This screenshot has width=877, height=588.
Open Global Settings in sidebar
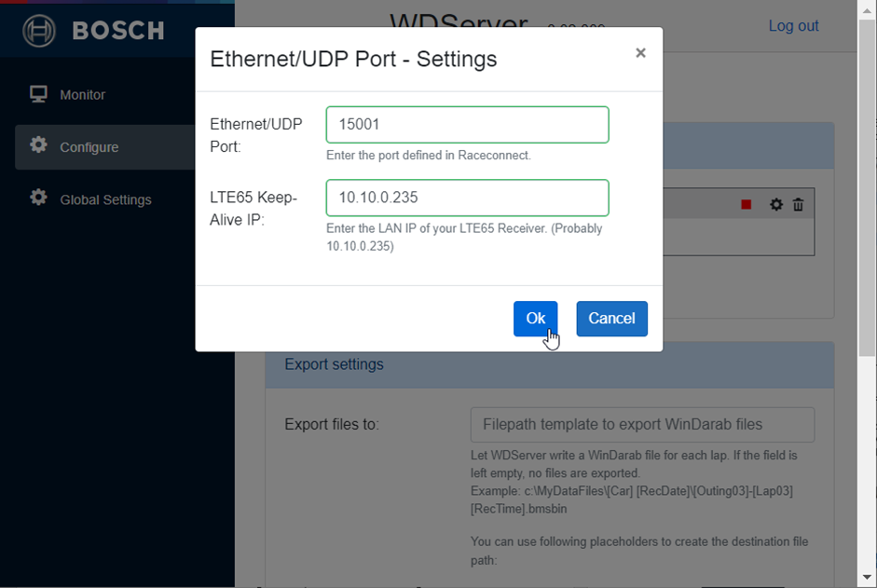pyautogui.click(x=104, y=199)
